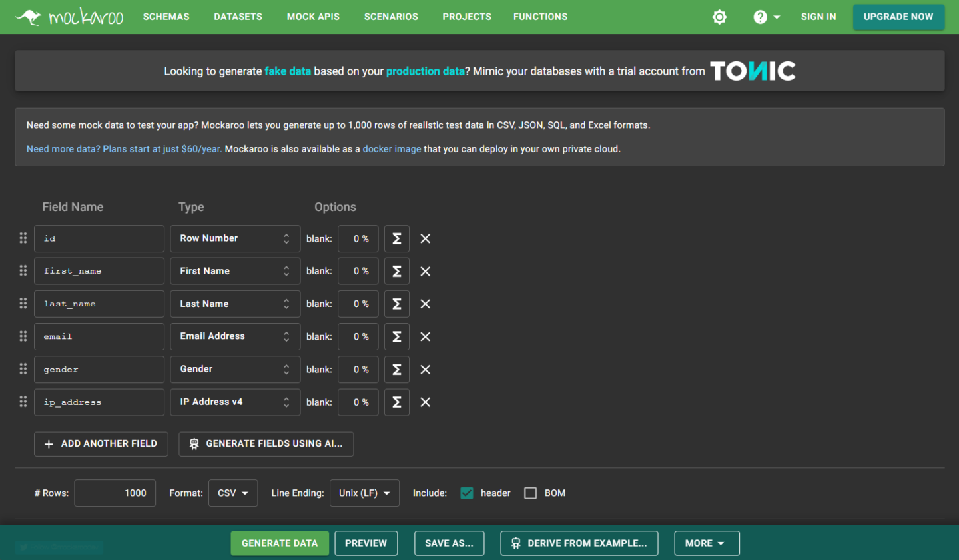Edit the id field name input
This screenshot has width=959, height=560.
click(99, 238)
